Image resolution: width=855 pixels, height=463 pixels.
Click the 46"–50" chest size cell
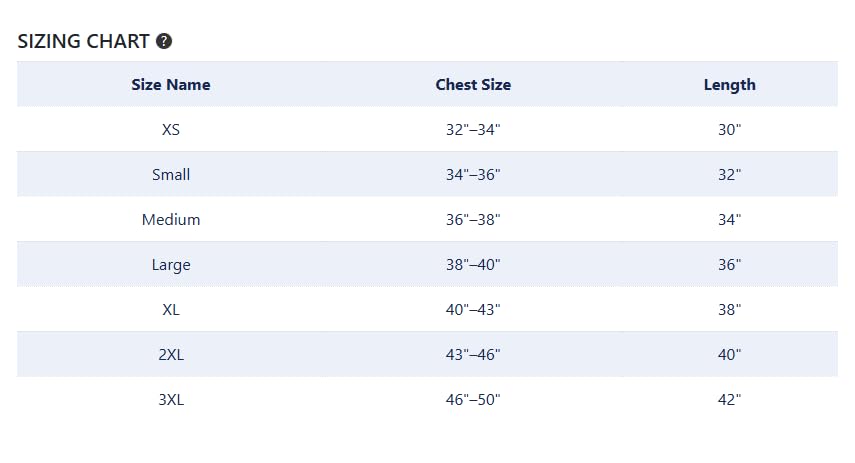click(473, 400)
